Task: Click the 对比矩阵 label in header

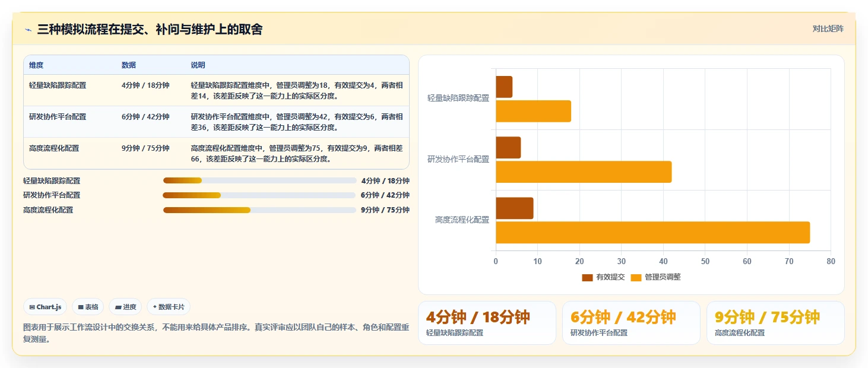Action: point(828,28)
